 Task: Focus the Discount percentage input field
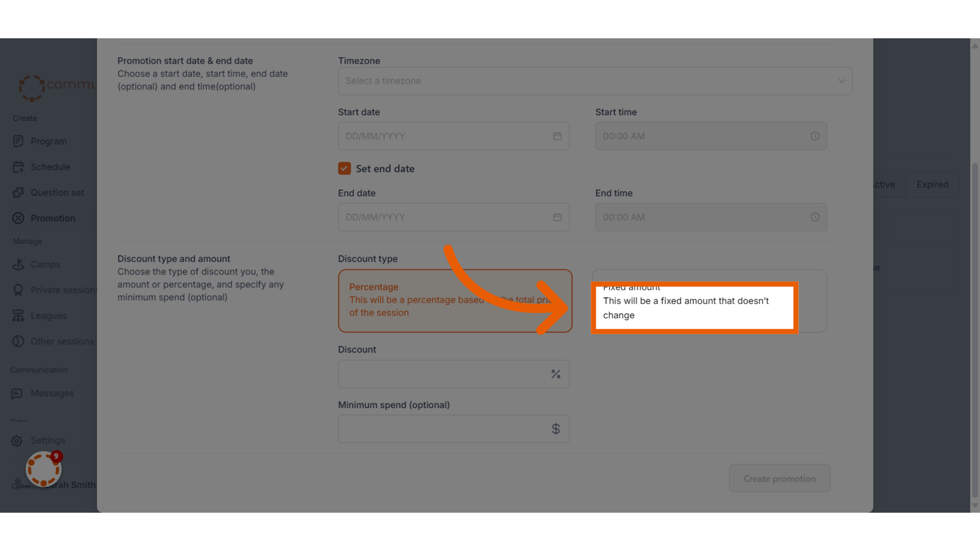453,374
